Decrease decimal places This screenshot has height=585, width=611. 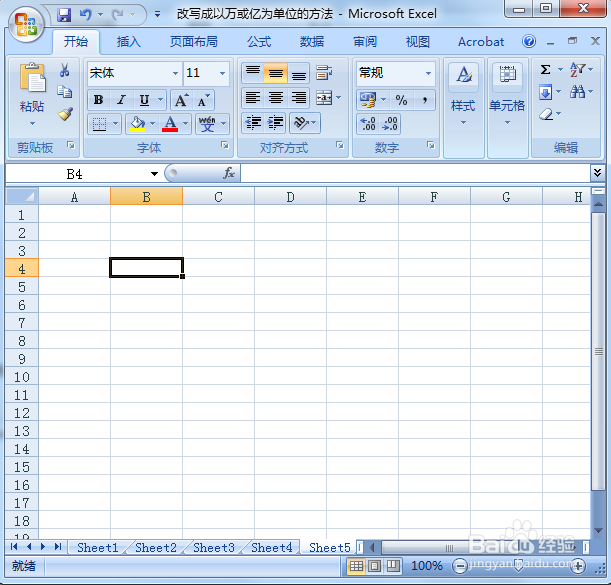point(390,124)
